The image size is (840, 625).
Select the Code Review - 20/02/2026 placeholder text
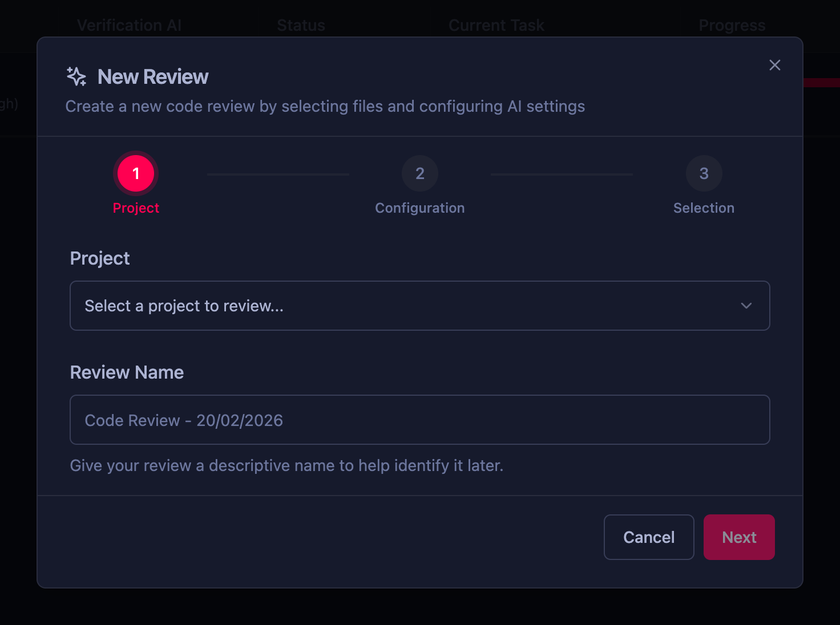click(183, 420)
